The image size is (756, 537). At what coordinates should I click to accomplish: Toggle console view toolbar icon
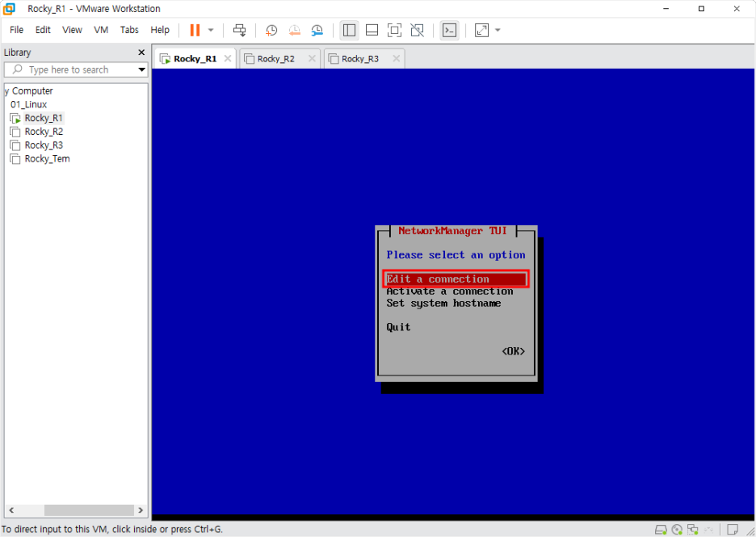click(x=449, y=31)
